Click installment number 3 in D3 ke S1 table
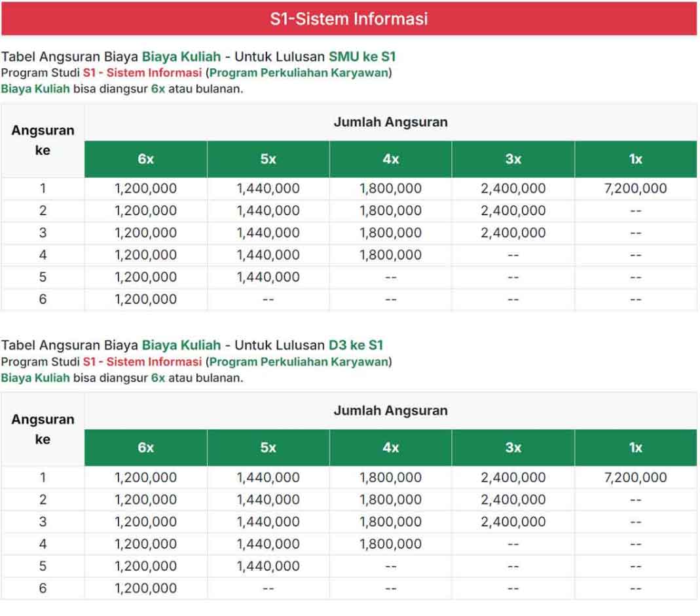 (43, 522)
